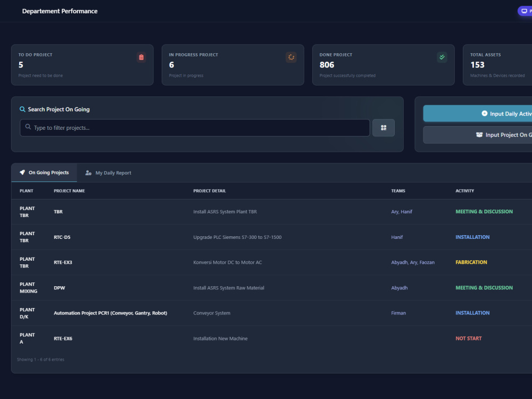Click MEETING & DISCUSSION status in TBR row
This screenshot has width=532, height=399.
click(484, 212)
